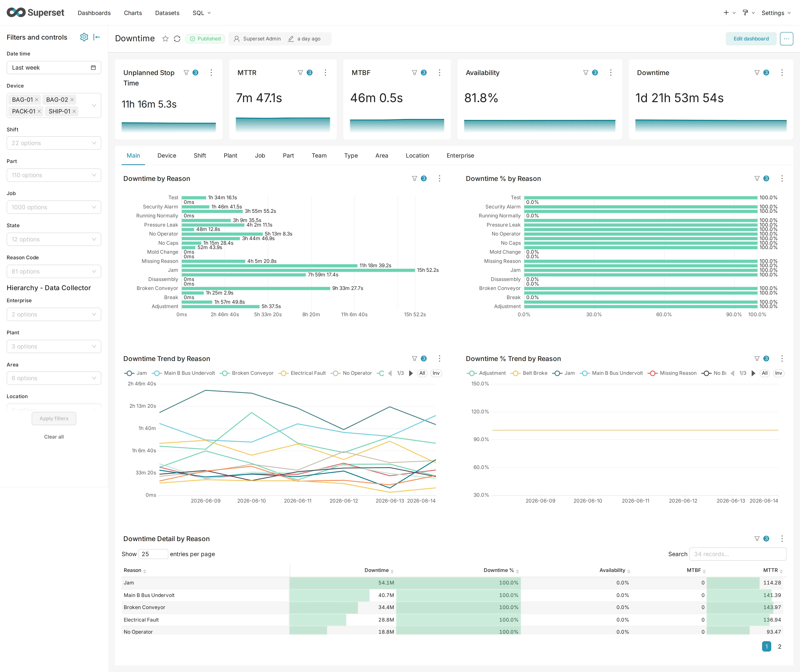
Task: Open the Charts menu
Action: coord(132,13)
